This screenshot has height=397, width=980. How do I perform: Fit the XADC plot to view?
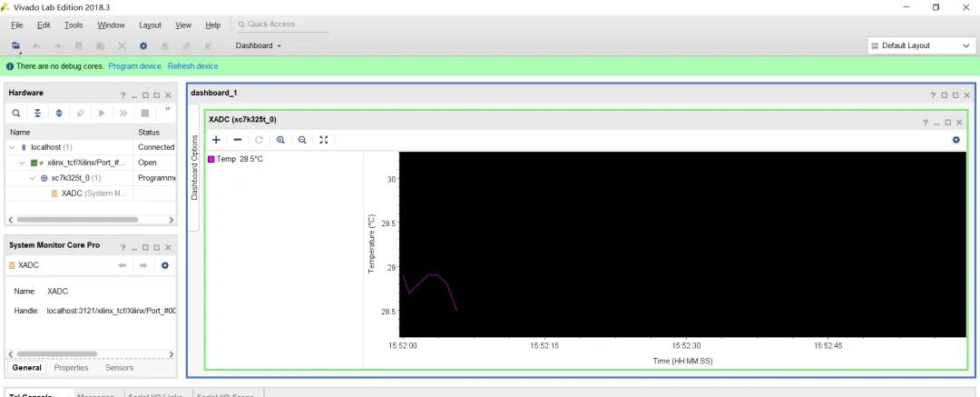[x=323, y=140]
